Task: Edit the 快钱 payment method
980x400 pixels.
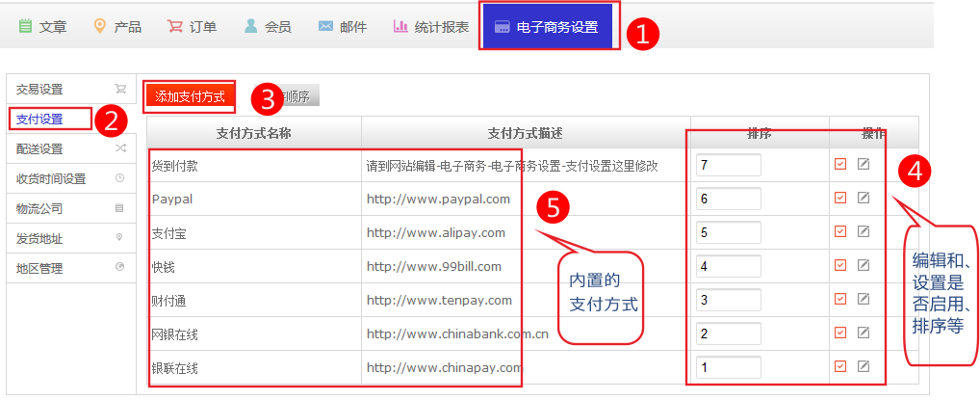Action: pos(864,265)
